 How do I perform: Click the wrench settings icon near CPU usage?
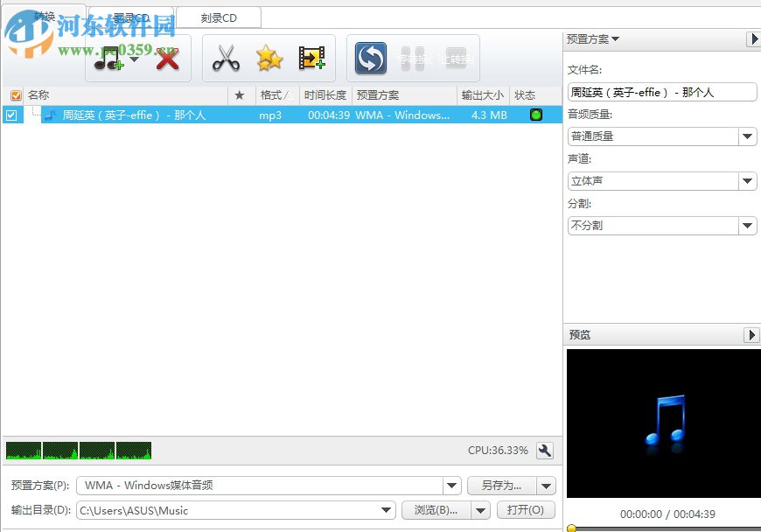(x=544, y=450)
